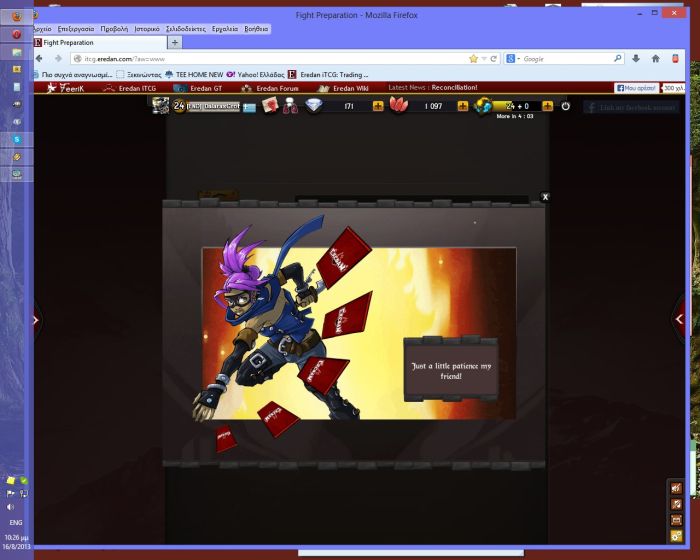The width and height of the screenshot is (700, 560).
Task: Click the power logout icon in the game bar
Action: [x=566, y=106]
